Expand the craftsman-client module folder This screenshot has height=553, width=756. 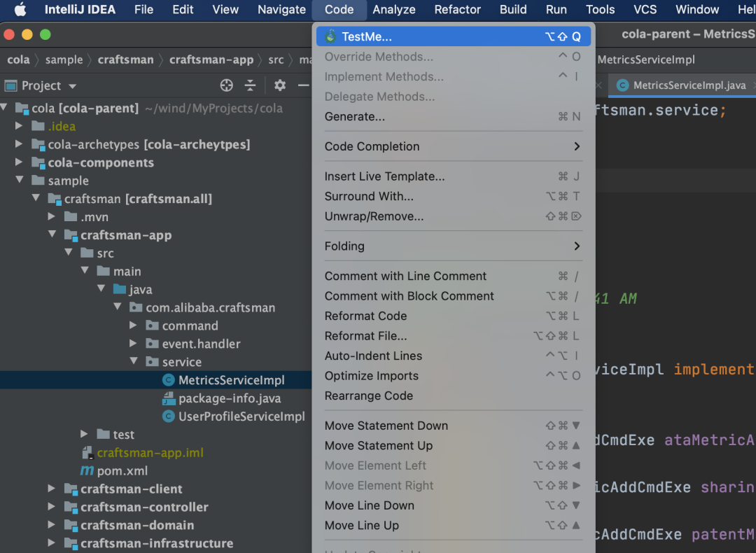click(52, 489)
